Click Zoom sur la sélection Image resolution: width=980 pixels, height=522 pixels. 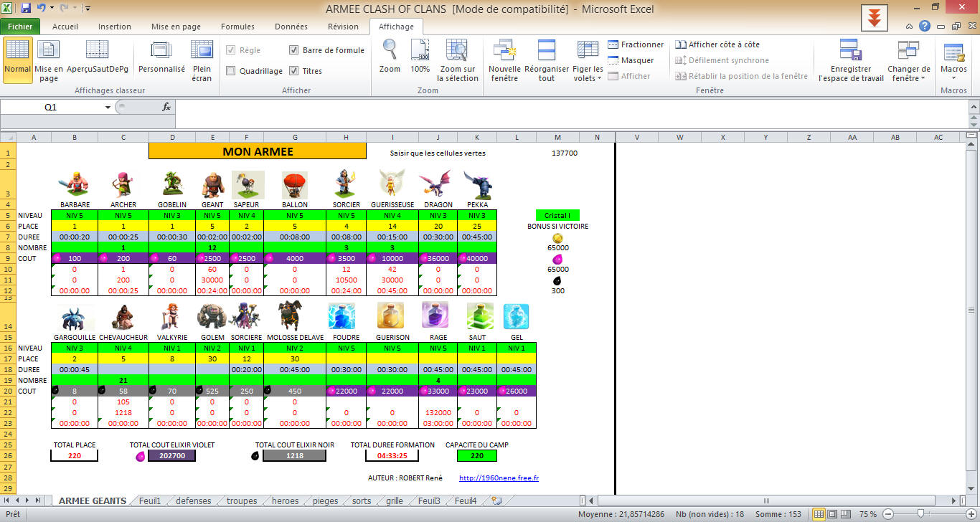pyautogui.click(x=458, y=60)
